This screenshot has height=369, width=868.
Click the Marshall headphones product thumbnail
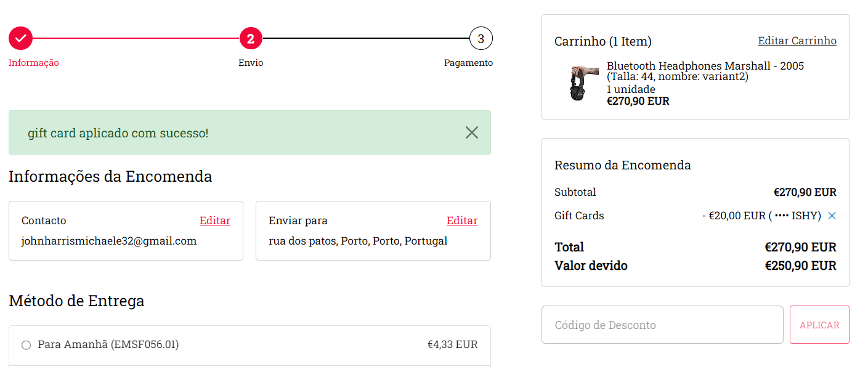click(583, 83)
